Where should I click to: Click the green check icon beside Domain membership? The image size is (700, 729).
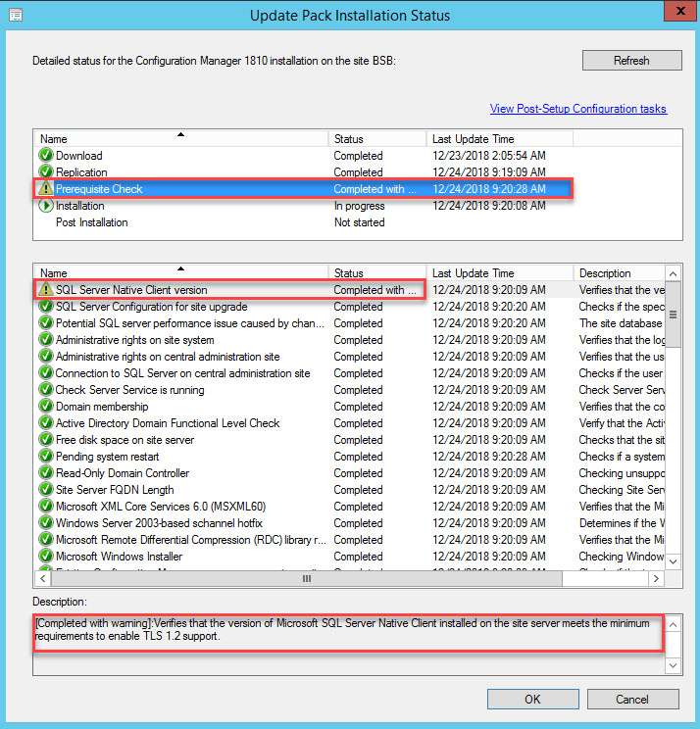click(45, 407)
